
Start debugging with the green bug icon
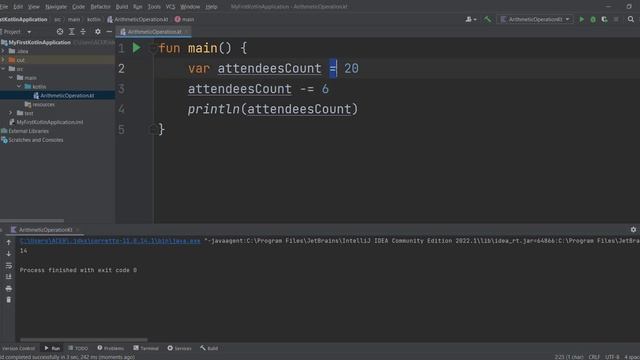point(593,19)
